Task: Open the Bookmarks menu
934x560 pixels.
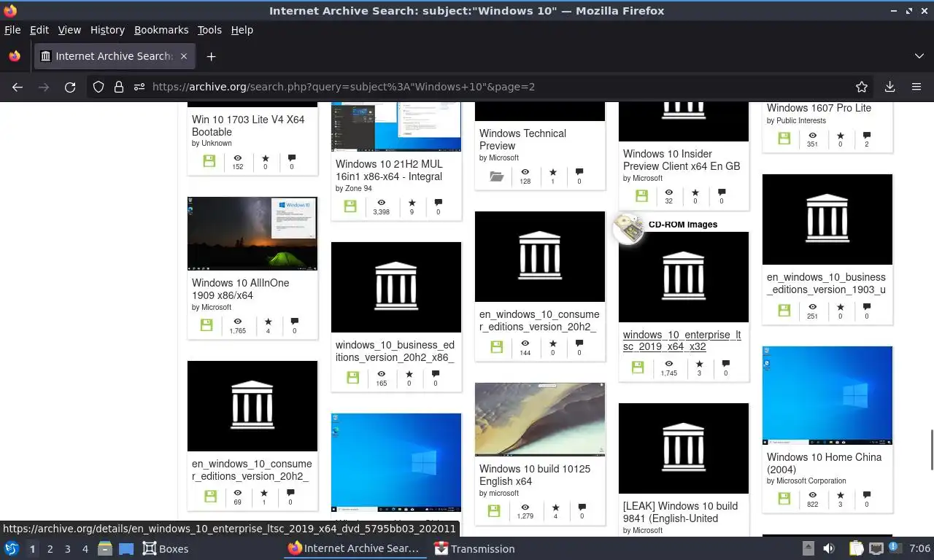Action: 161,30
